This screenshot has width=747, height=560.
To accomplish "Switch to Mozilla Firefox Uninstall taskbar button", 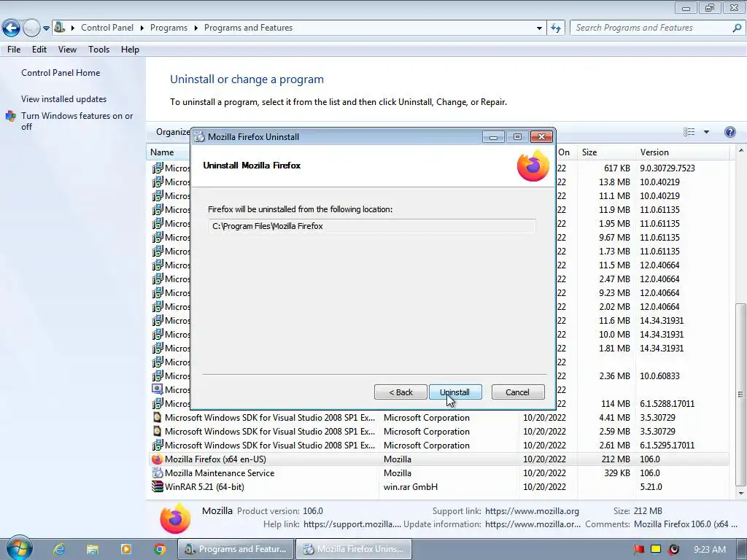I will (354, 549).
